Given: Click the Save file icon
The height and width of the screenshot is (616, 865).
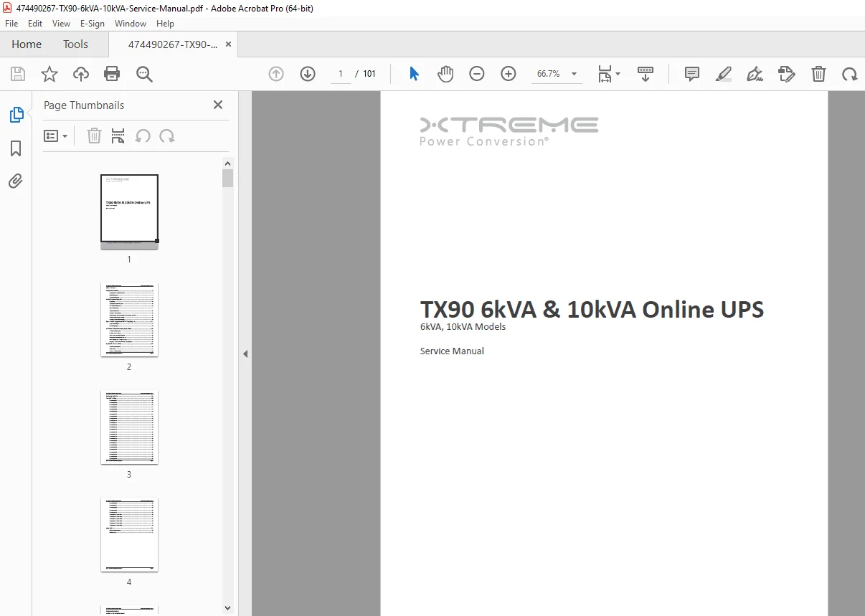Looking at the screenshot, I should 18,74.
